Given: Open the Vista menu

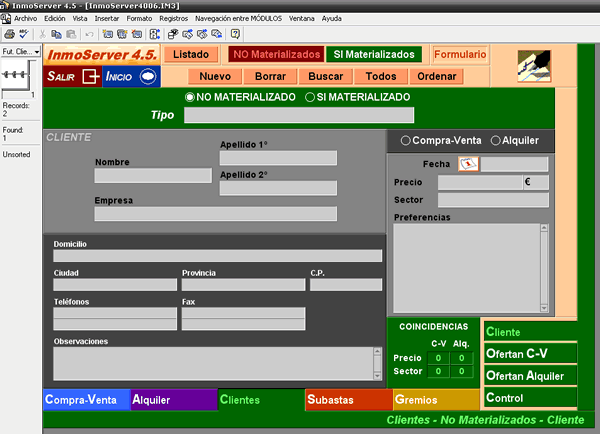Looking at the screenshot, I should coord(80,18).
